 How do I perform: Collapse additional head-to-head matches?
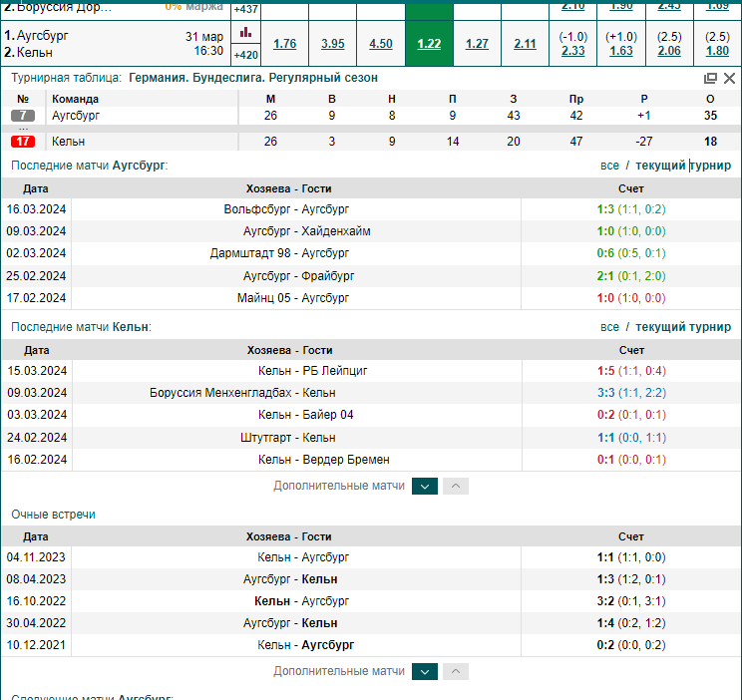point(456,672)
